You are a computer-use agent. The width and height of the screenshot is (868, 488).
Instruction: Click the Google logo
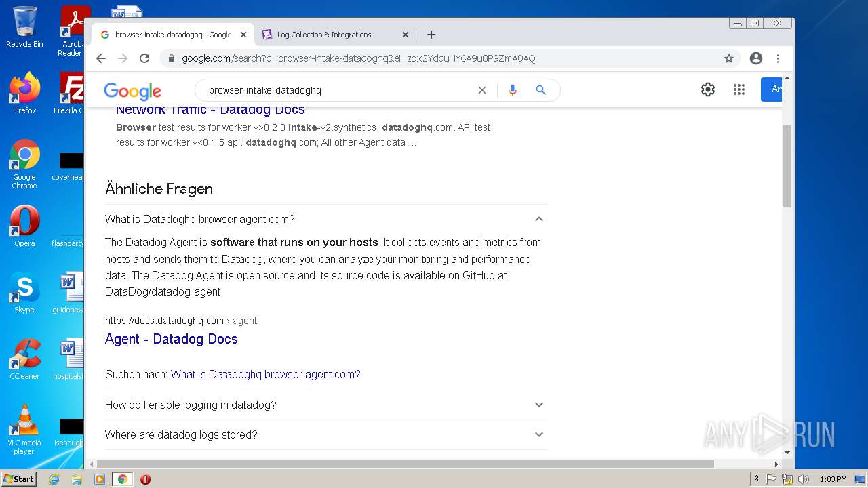[132, 91]
